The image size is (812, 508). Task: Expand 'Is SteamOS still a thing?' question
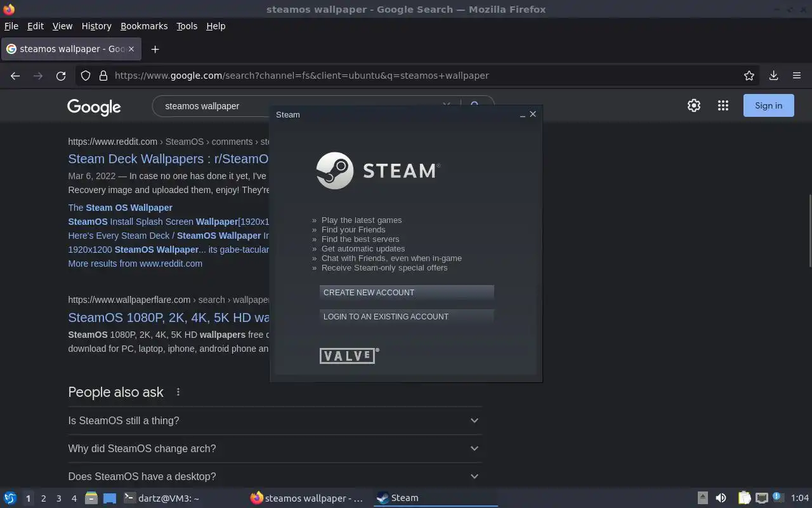pyautogui.click(x=275, y=420)
